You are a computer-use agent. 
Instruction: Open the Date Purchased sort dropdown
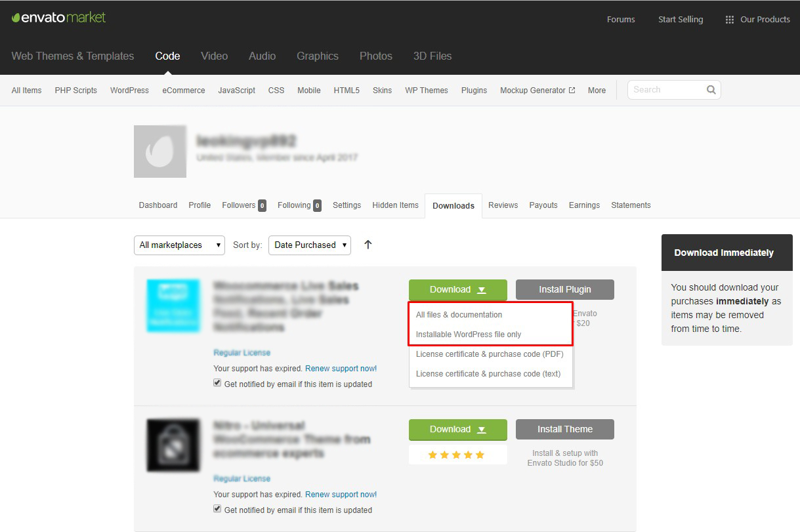point(310,245)
